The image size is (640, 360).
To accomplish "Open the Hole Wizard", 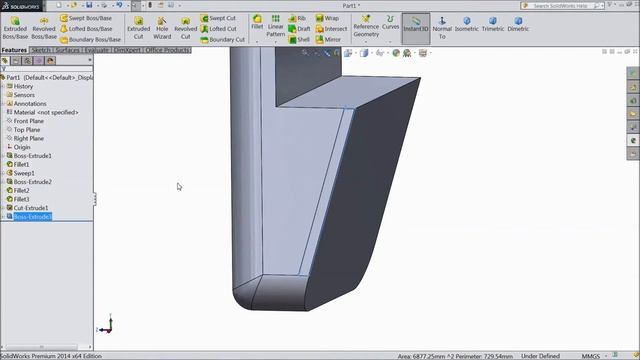I will coord(162,28).
